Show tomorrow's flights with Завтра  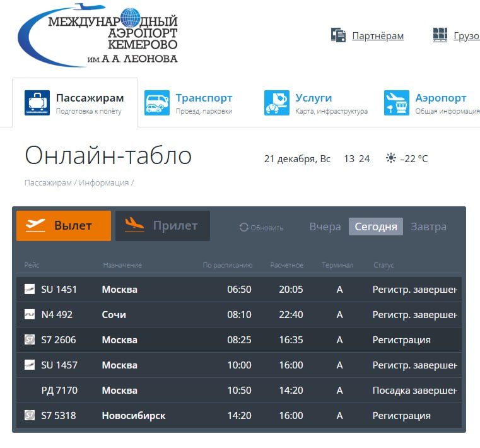[x=428, y=227]
